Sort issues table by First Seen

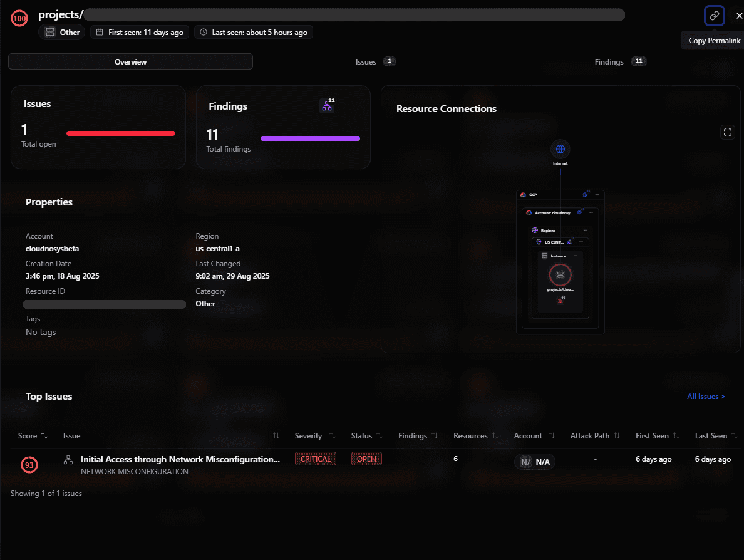point(676,436)
